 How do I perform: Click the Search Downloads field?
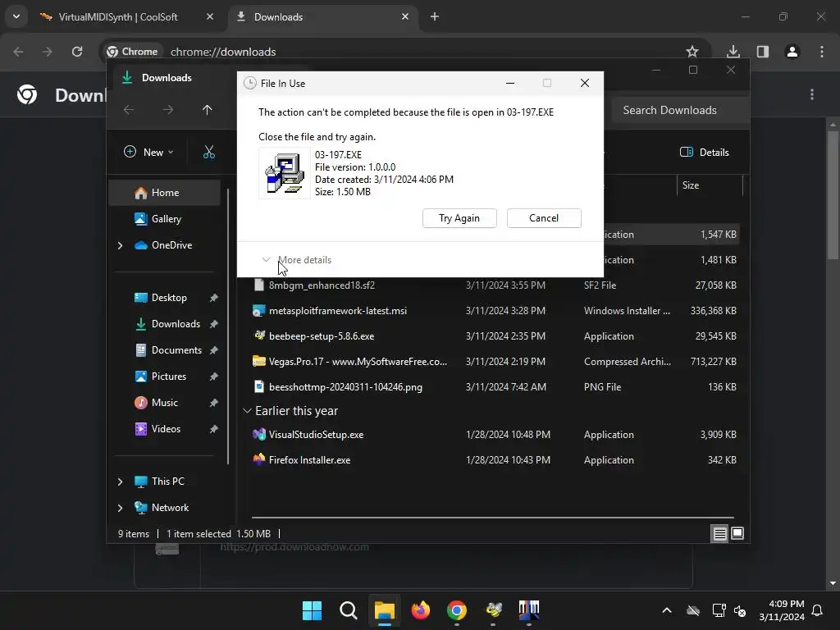(680, 110)
